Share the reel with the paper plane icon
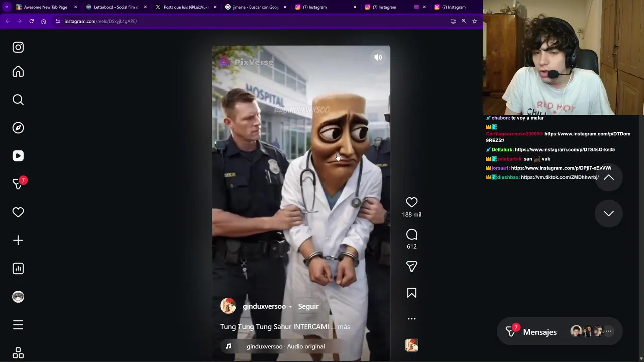The width and height of the screenshot is (644, 362). pyautogui.click(x=412, y=266)
